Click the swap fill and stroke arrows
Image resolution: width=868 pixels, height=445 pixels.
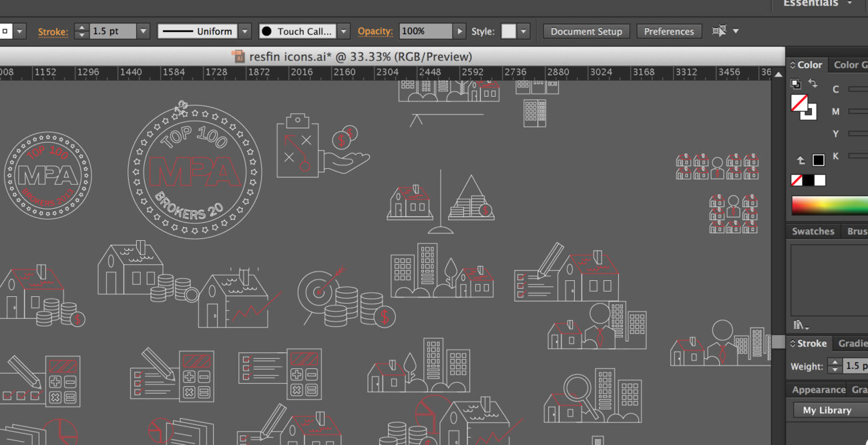[x=813, y=84]
